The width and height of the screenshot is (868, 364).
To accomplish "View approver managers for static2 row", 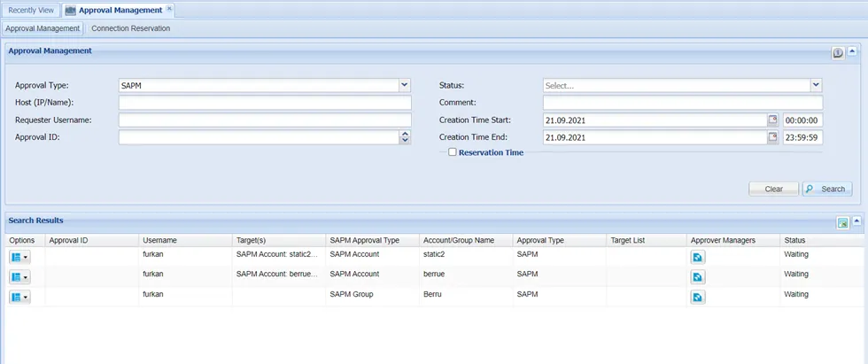I will [x=698, y=257].
